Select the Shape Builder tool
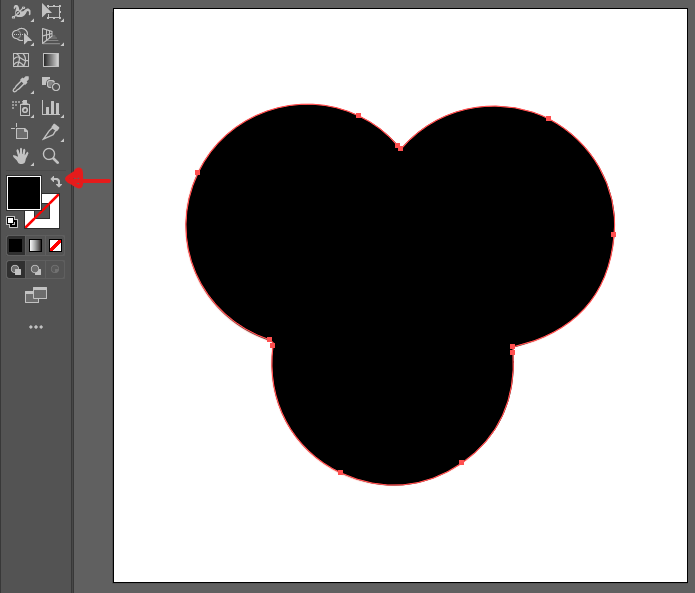This screenshot has height=593, width=695. [21, 35]
